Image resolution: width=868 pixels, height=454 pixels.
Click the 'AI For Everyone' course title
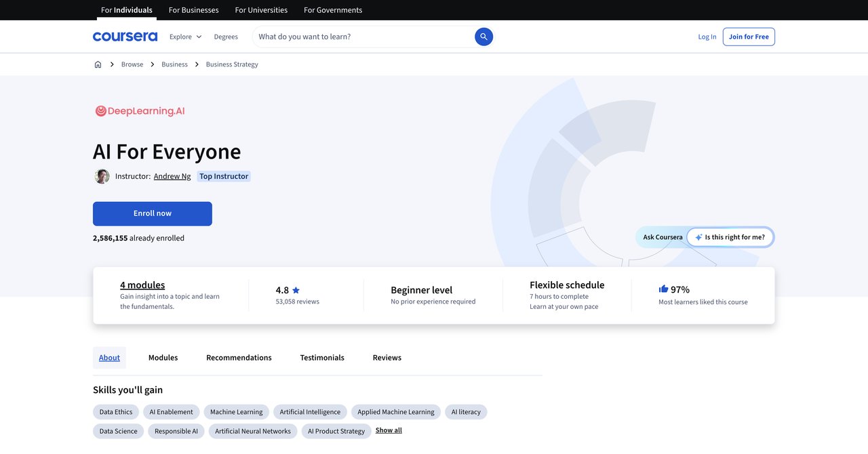pos(167,151)
